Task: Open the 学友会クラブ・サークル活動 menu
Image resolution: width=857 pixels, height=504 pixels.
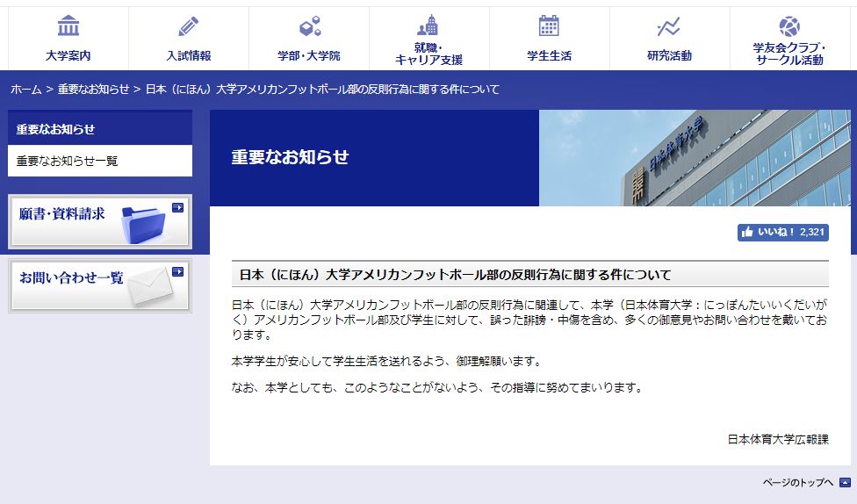Action: (x=789, y=39)
